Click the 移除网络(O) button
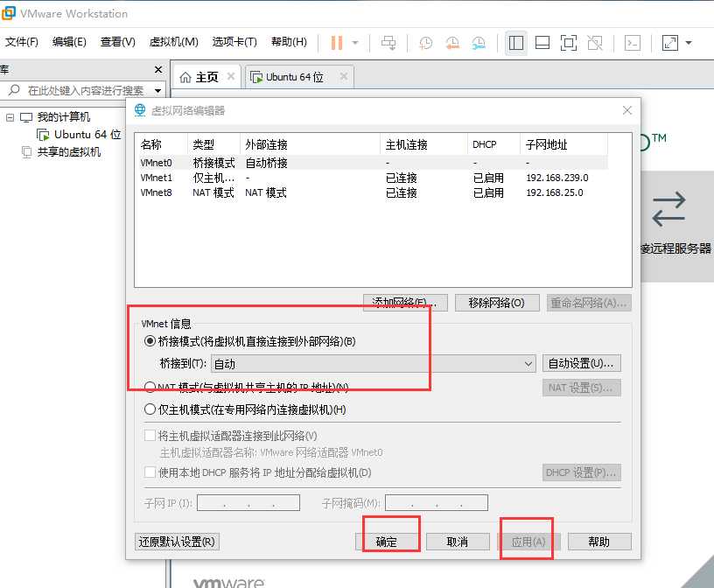The image size is (714, 588). tap(497, 303)
